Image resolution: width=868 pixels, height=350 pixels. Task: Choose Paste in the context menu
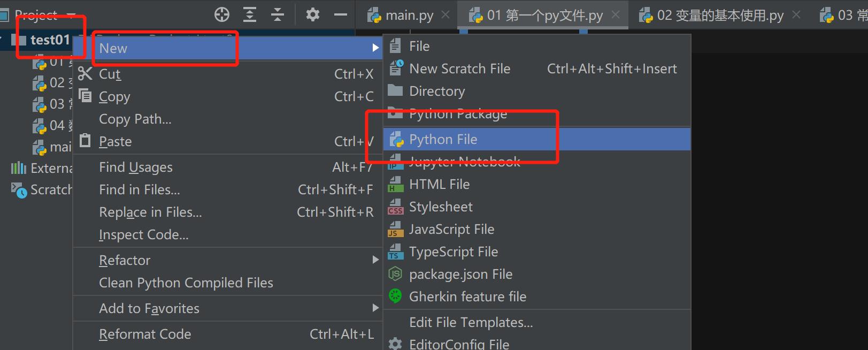(228, 141)
